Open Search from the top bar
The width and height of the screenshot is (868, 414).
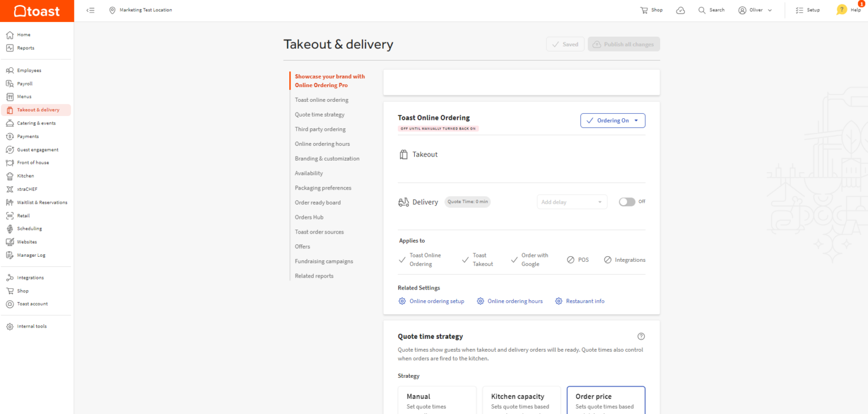tap(711, 10)
